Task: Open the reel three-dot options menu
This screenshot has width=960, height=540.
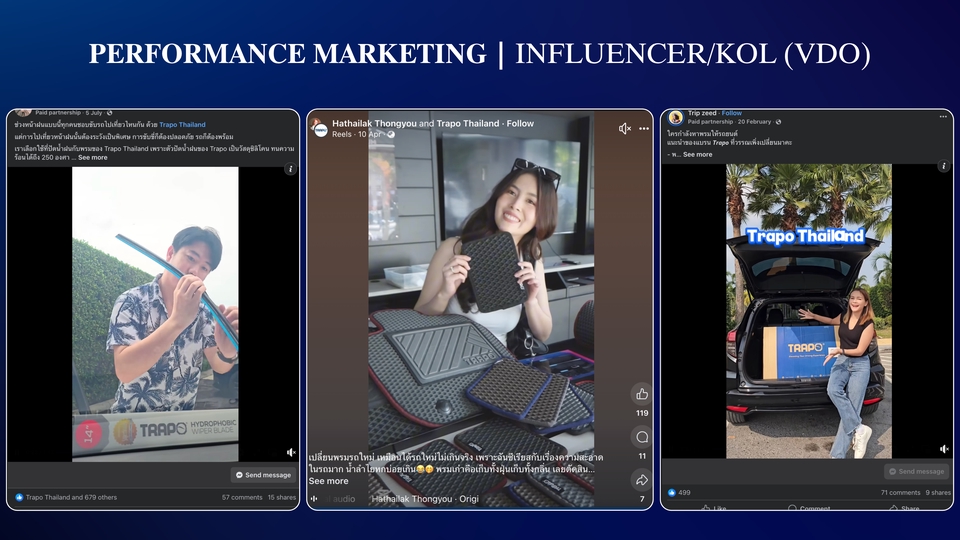Action: [644, 129]
